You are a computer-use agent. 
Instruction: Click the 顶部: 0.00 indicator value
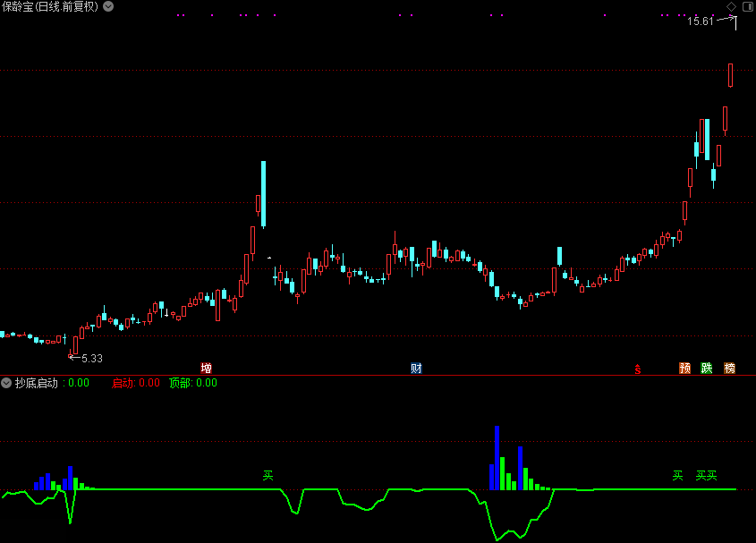click(193, 383)
